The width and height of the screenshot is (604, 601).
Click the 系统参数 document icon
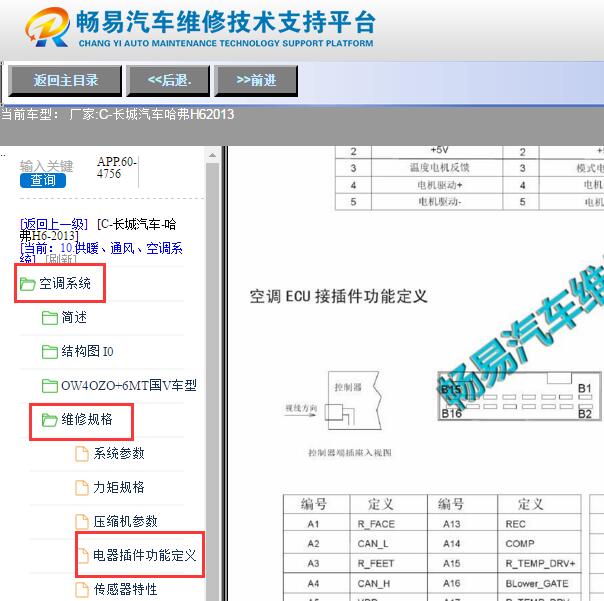click(x=82, y=453)
